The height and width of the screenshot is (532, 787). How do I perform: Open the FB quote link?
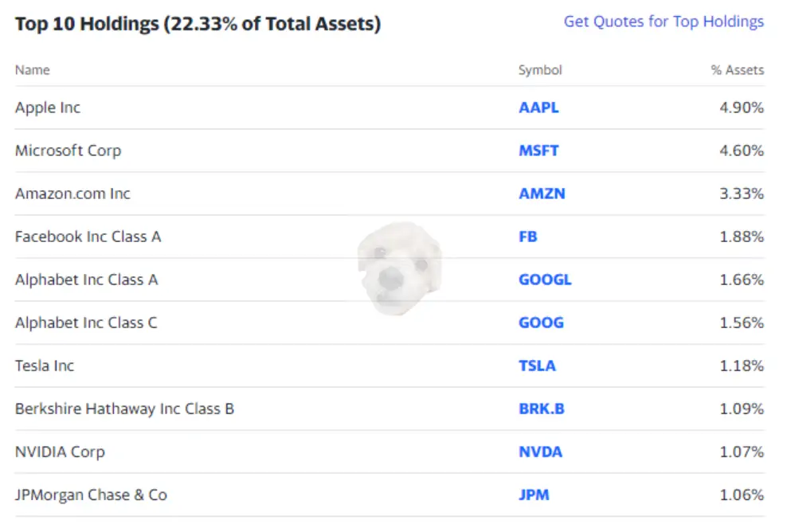point(528,237)
